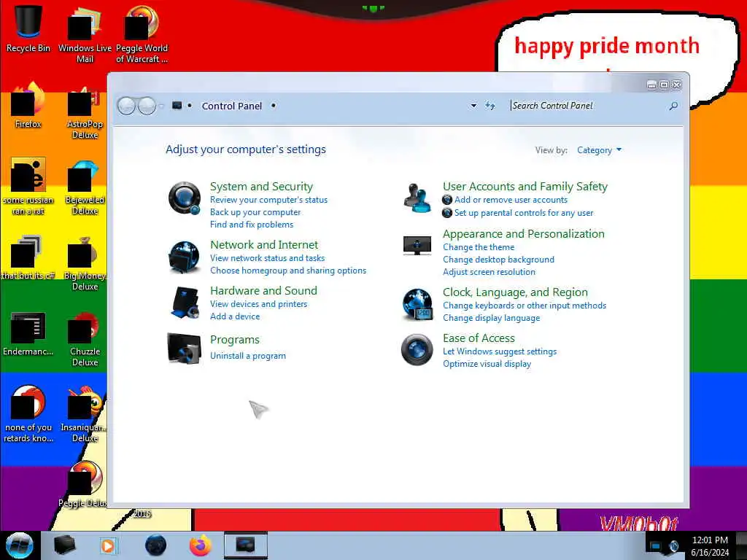Select the Insaniquarium Deluxe desktop icon
This screenshot has height=560, width=747.
[85, 414]
